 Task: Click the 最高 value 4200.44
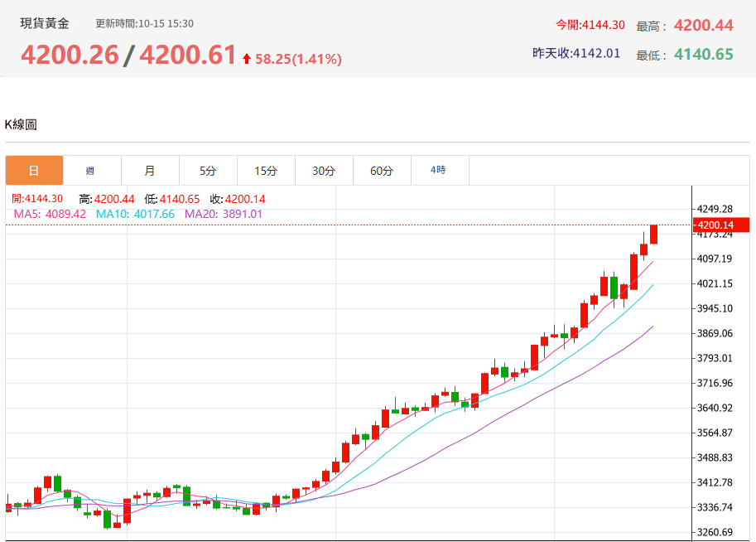point(703,26)
